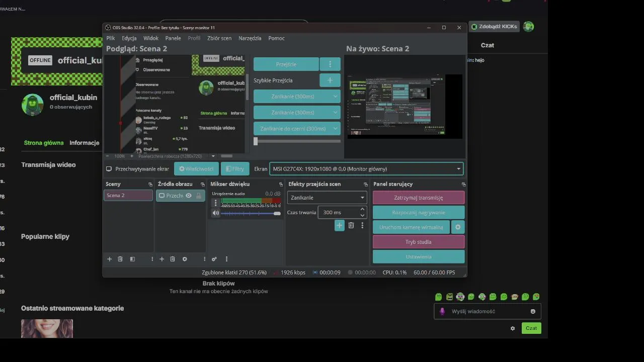Toggle Tryb studia mode
This screenshot has height=362, width=644.
419,242
